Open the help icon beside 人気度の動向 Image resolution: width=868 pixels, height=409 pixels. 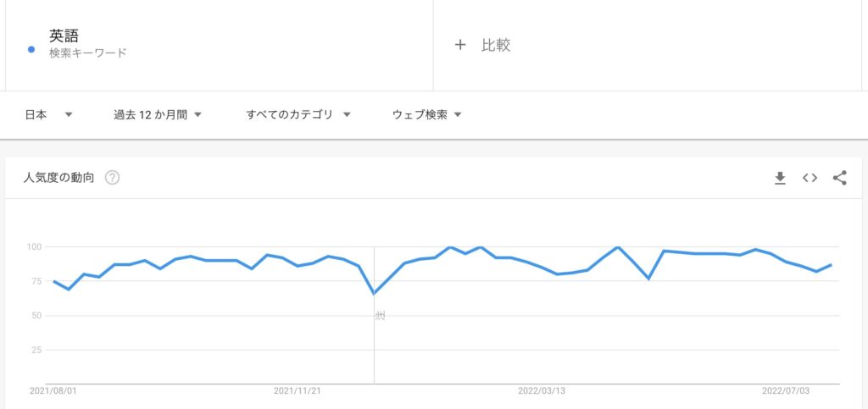[113, 178]
